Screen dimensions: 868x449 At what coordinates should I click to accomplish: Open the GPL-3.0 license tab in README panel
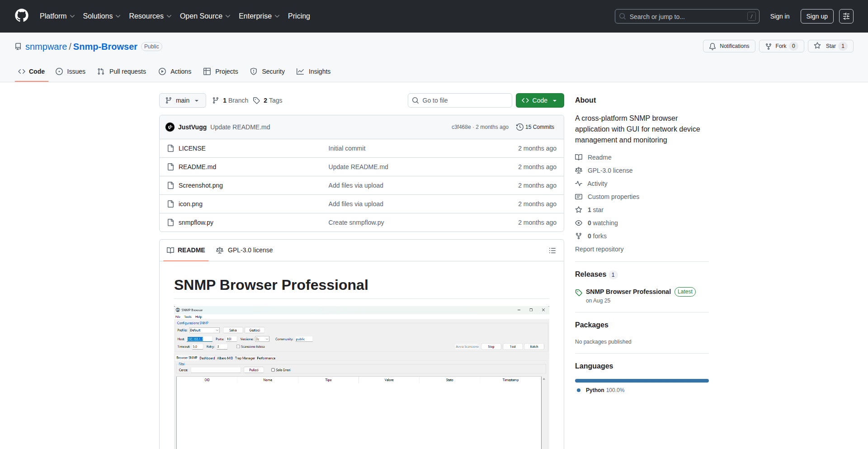point(245,250)
